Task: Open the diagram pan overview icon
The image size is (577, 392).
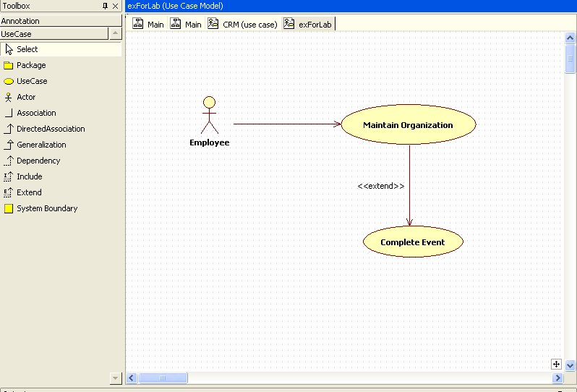Action: tap(556, 365)
